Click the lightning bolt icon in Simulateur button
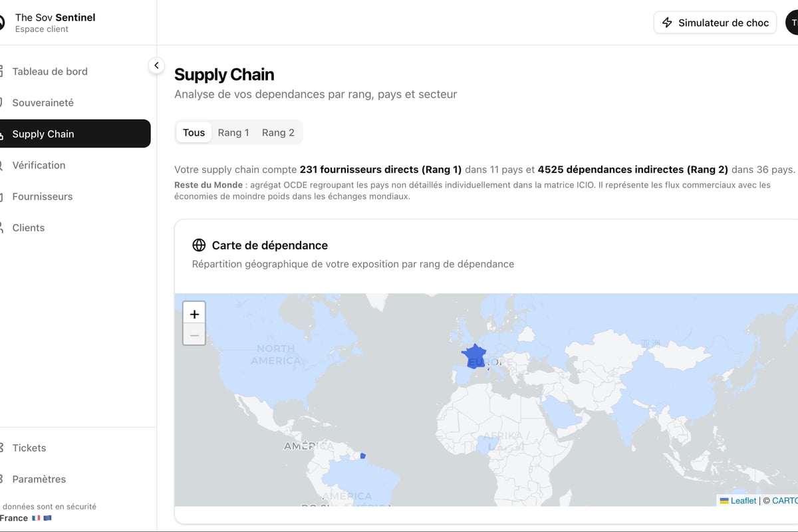The image size is (798, 532). 668,23
